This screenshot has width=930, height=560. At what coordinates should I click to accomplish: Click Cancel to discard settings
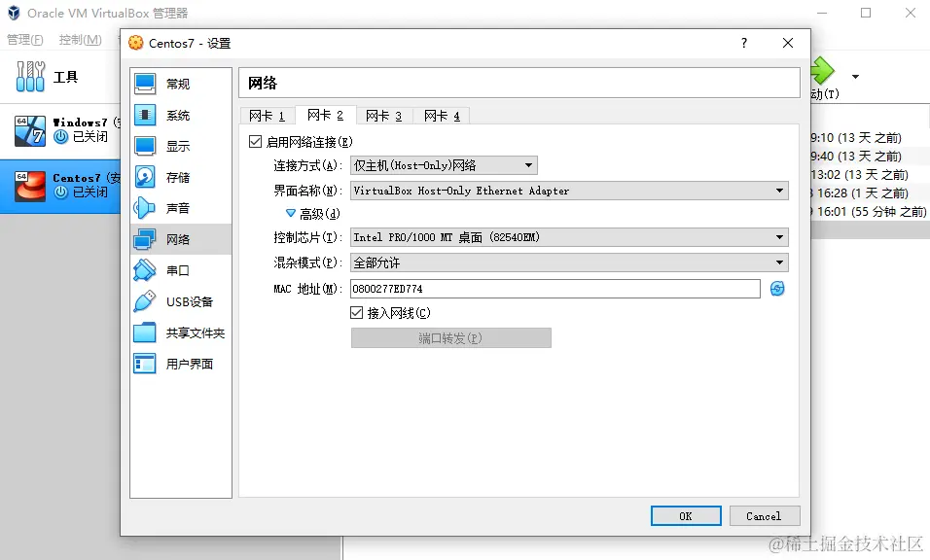pos(764,515)
